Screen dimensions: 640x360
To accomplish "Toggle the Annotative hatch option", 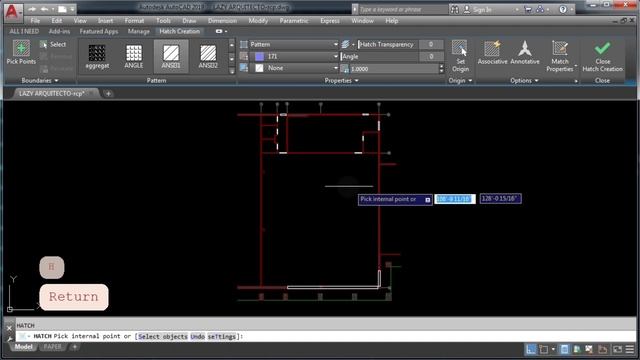I will 525,53.
